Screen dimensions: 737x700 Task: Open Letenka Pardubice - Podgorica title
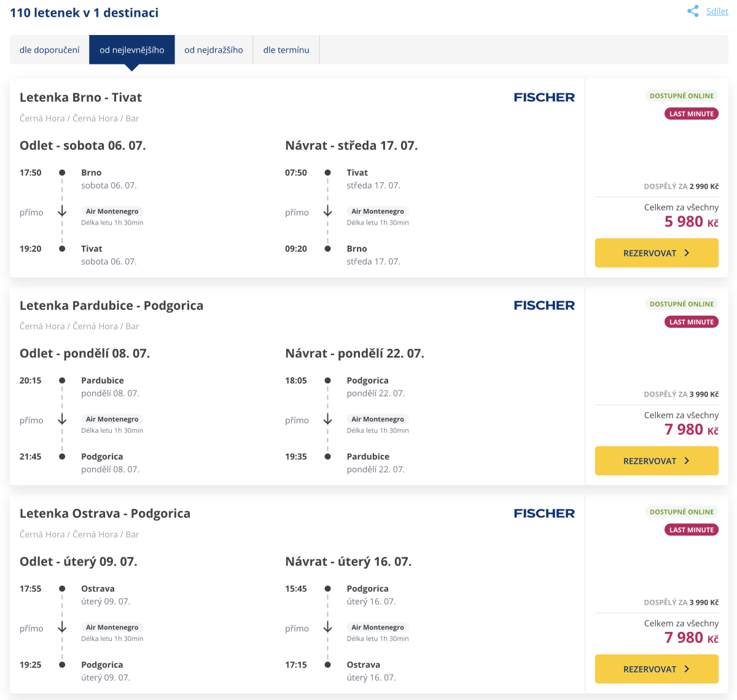[x=111, y=305]
